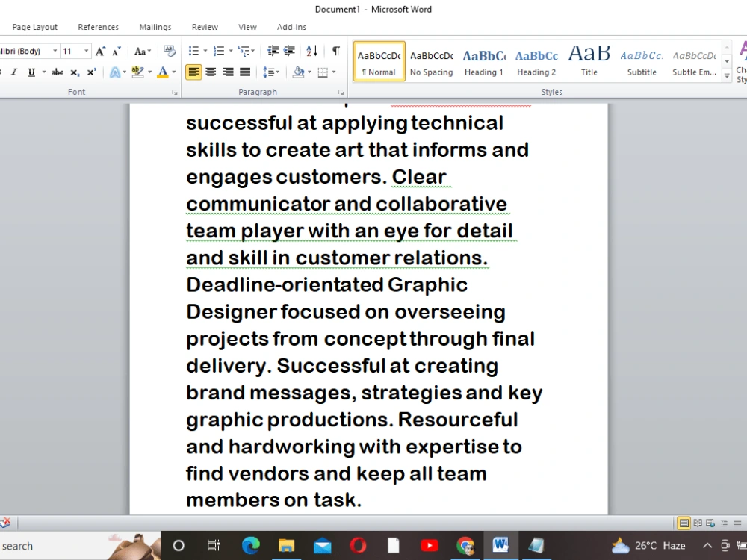
Task: Apply the Heading 1 style
Action: (484, 61)
